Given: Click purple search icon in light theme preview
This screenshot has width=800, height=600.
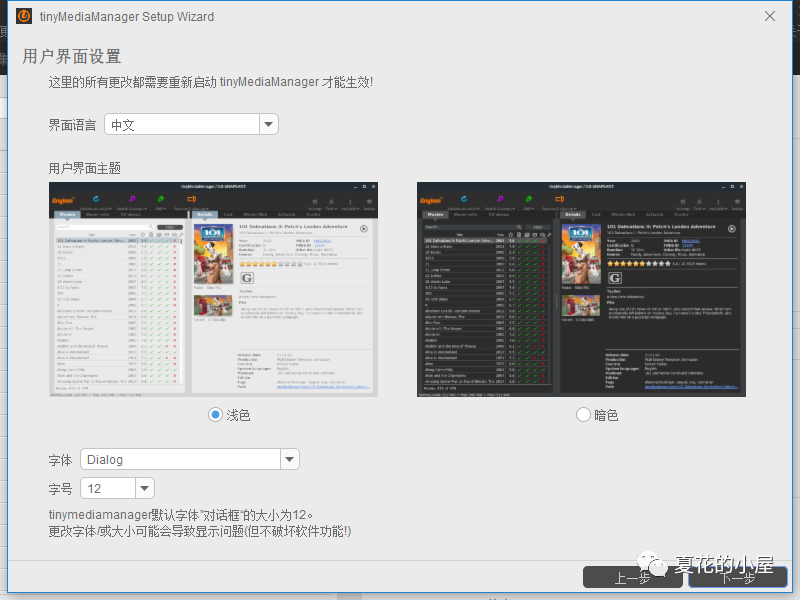Looking at the screenshot, I should pos(130,199).
